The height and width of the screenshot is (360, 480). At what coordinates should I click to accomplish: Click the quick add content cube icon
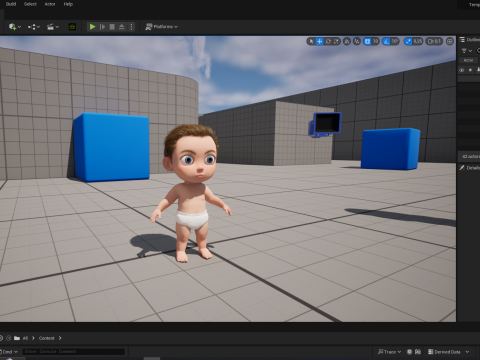coord(12,27)
